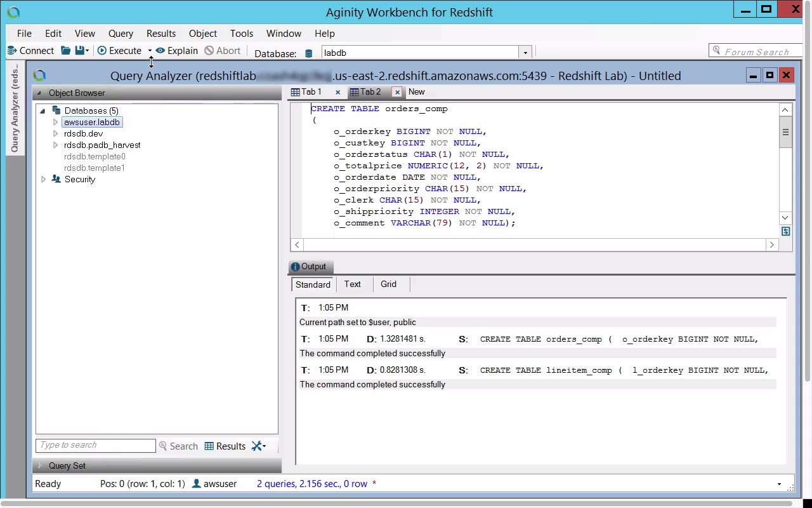812x508 pixels.
Task: Click the New tab button
Action: (416, 92)
